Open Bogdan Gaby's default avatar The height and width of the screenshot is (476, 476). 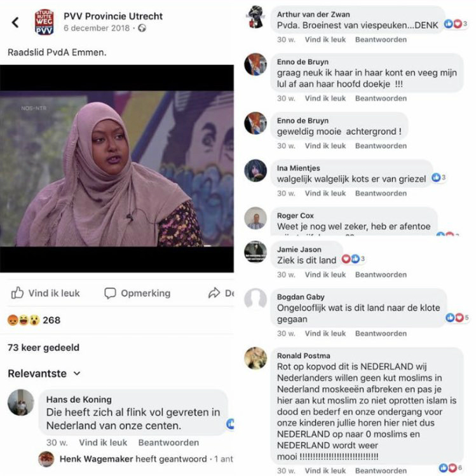pos(255,299)
